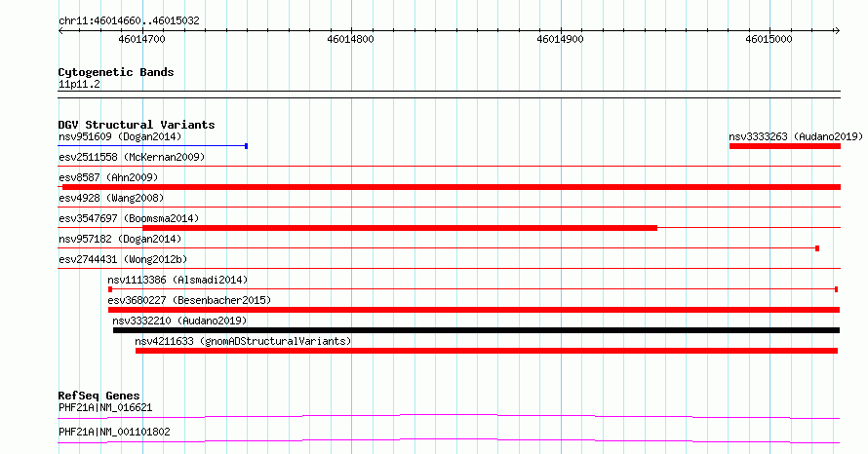Click red end marker of nsv957182
Image resolution: width=868 pixels, height=454 pixels.
[817, 248]
